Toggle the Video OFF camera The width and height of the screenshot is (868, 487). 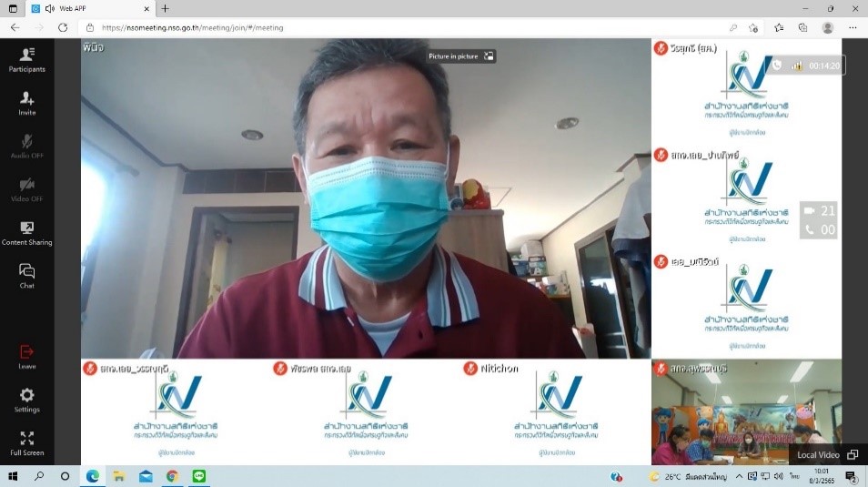pyautogui.click(x=26, y=189)
